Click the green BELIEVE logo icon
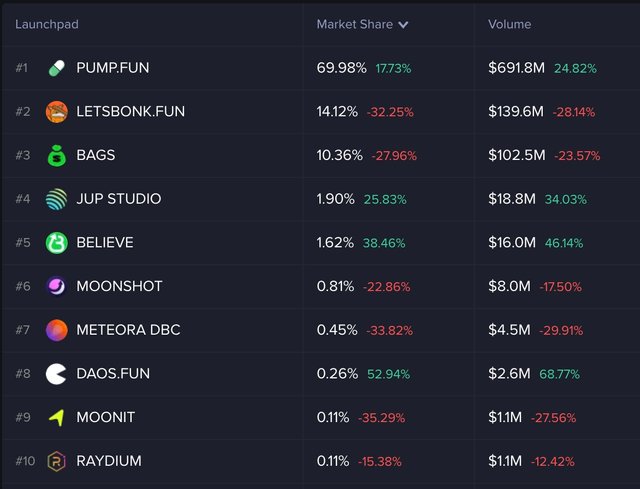The height and width of the screenshot is (489, 640). [x=57, y=242]
